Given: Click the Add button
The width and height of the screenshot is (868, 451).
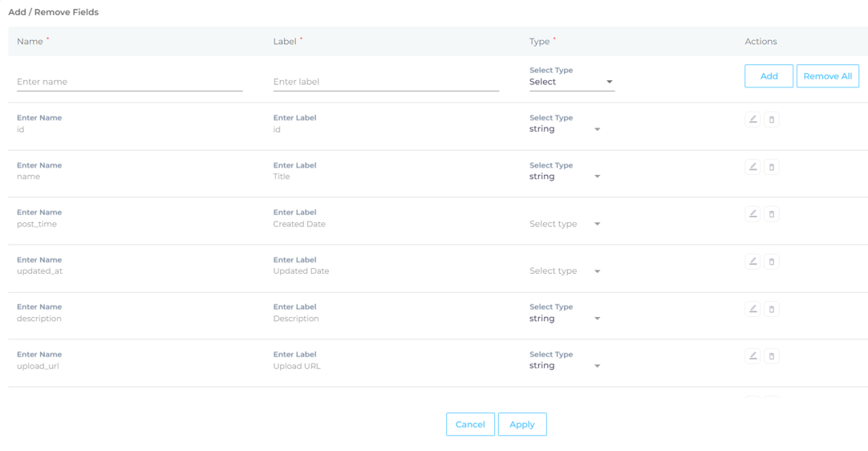Looking at the screenshot, I should click(769, 76).
